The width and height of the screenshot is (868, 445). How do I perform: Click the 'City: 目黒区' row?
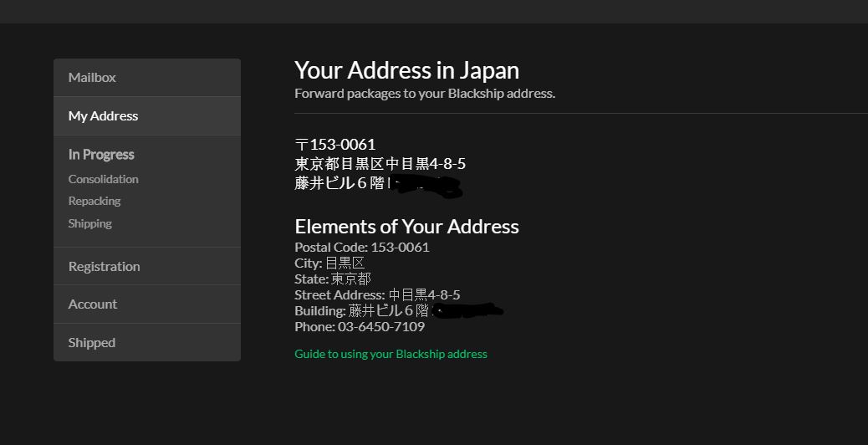point(330,263)
